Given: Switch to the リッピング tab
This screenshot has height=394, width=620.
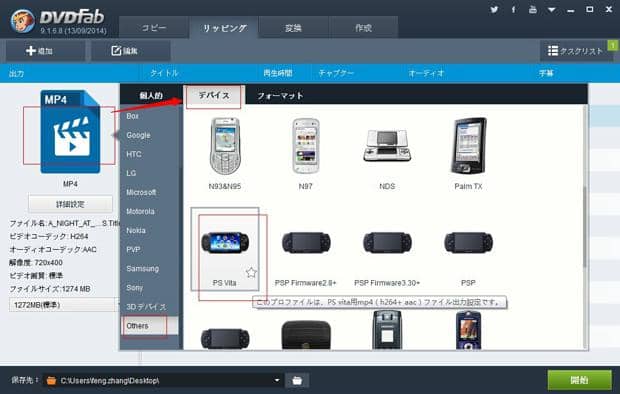Looking at the screenshot, I should pos(224,28).
